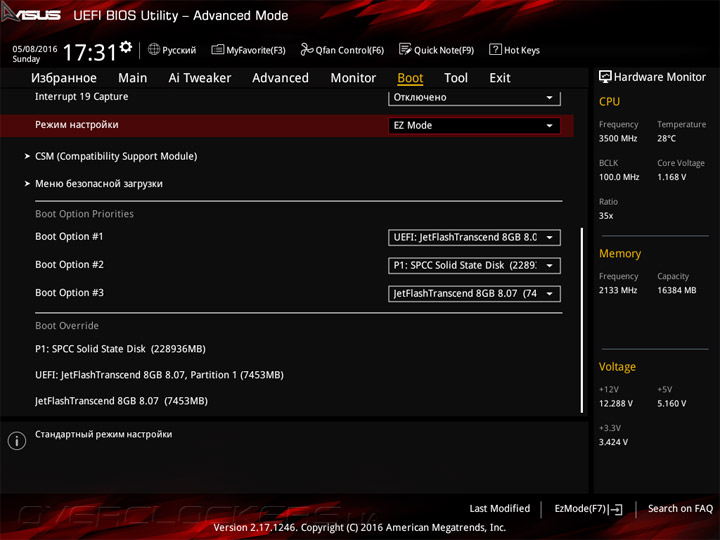Image resolution: width=720 pixels, height=540 pixels.
Task: Select language Русский
Action: pos(179,50)
